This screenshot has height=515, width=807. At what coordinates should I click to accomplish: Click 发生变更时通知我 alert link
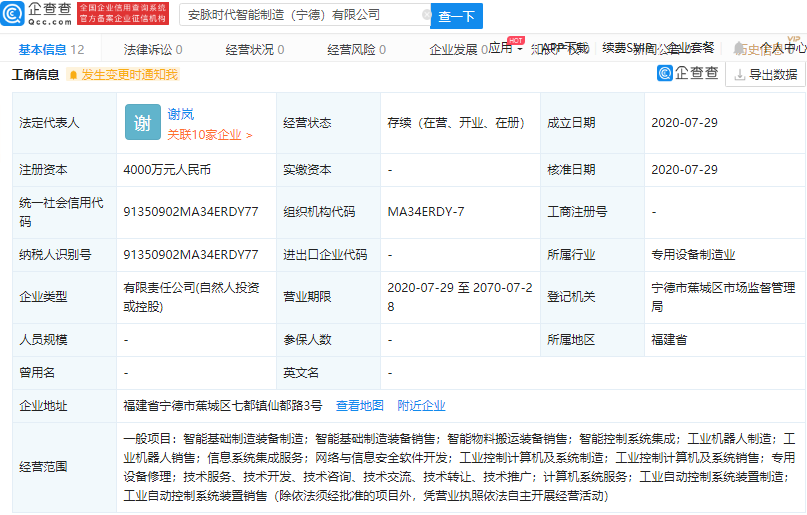(123, 75)
